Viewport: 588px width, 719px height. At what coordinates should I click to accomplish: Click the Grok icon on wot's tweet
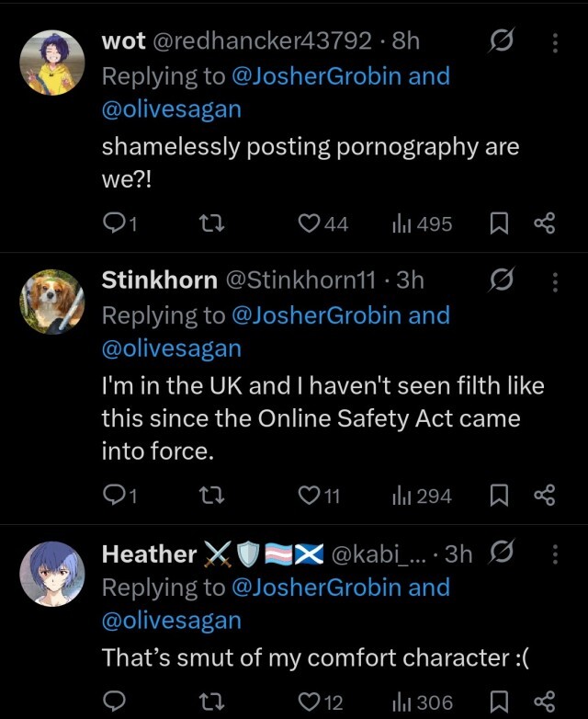tap(502, 41)
